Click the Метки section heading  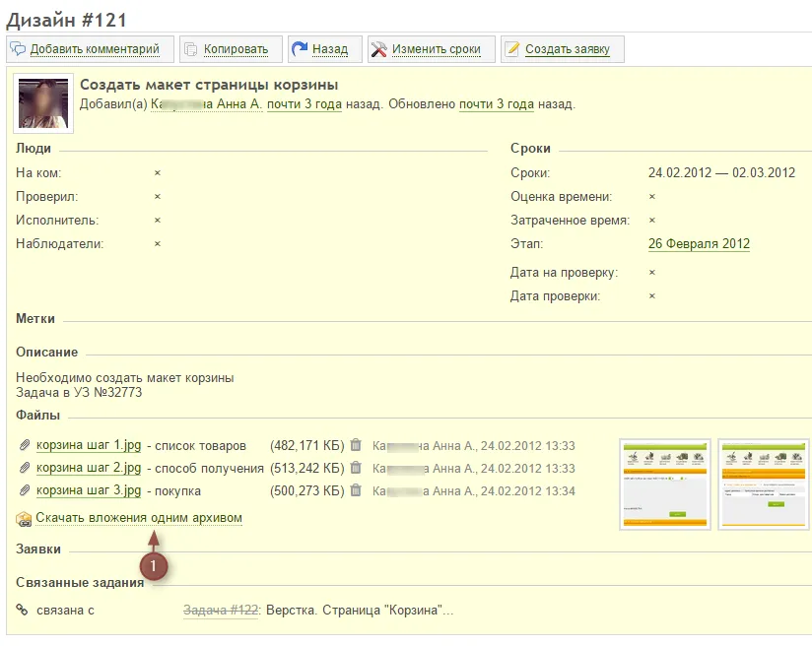pos(35,319)
